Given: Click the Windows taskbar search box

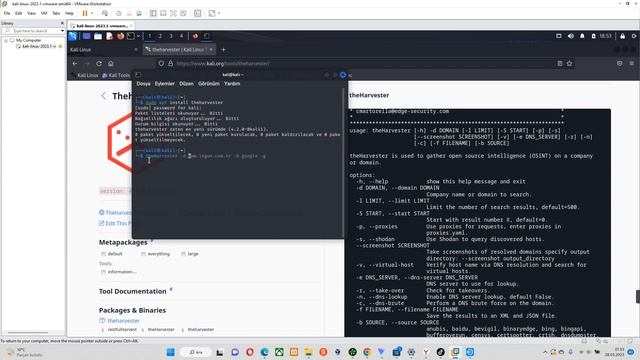Looking at the screenshot, I should [x=197, y=352].
